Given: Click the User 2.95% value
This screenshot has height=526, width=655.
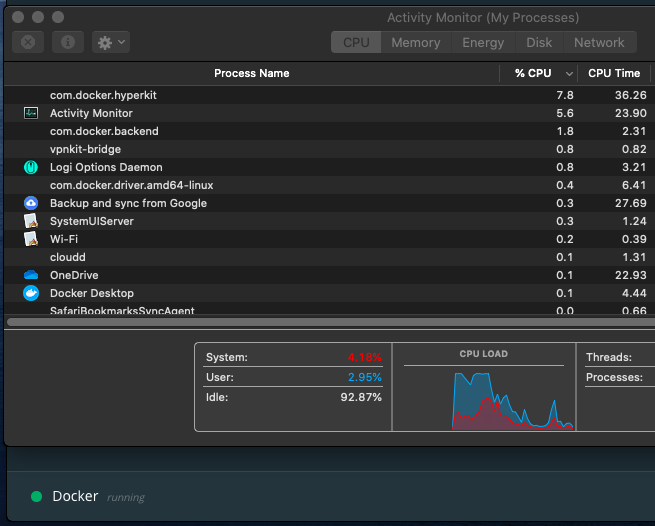Looking at the screenshot, I should coord(365,377).
